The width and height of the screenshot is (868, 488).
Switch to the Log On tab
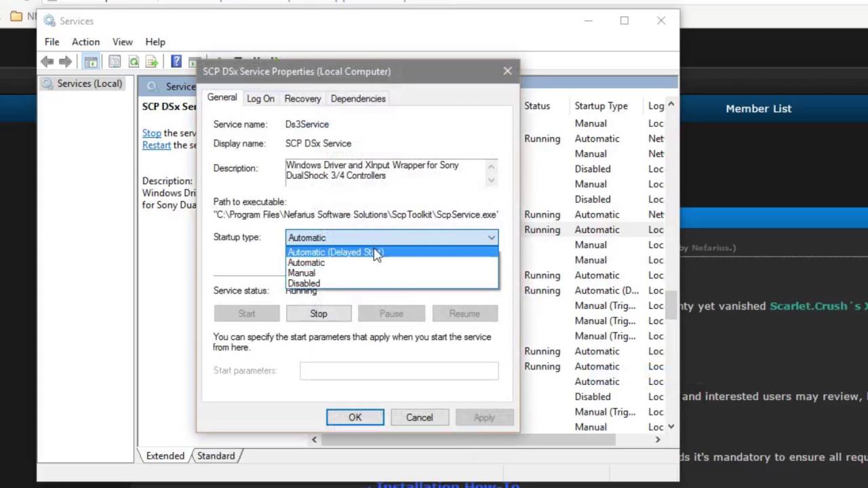(x=260, y=99)
